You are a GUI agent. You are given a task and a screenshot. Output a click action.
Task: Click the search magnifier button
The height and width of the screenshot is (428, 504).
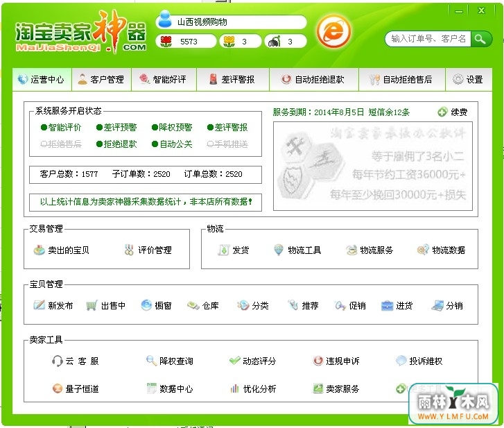click(x=481, y=39)
